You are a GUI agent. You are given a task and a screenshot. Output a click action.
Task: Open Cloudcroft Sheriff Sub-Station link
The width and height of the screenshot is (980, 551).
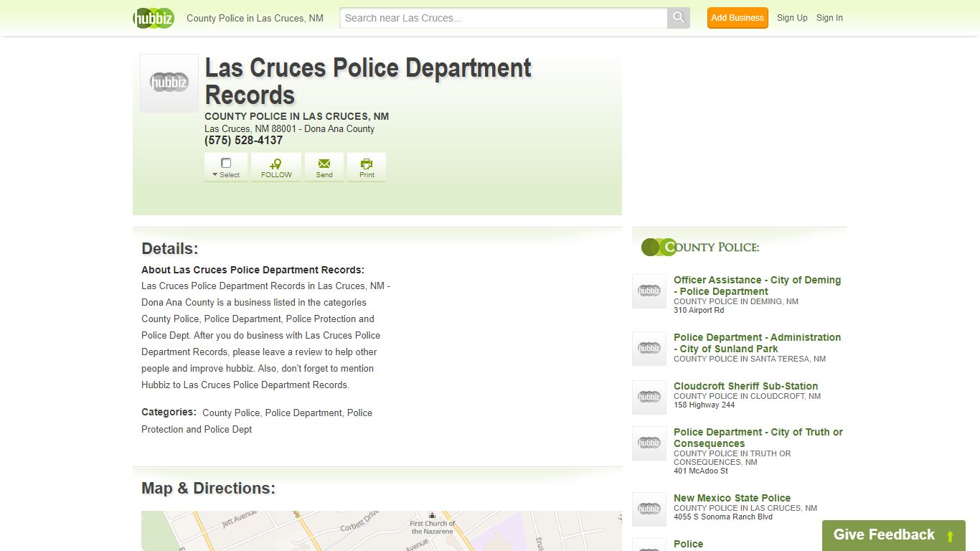pos(745,386)
